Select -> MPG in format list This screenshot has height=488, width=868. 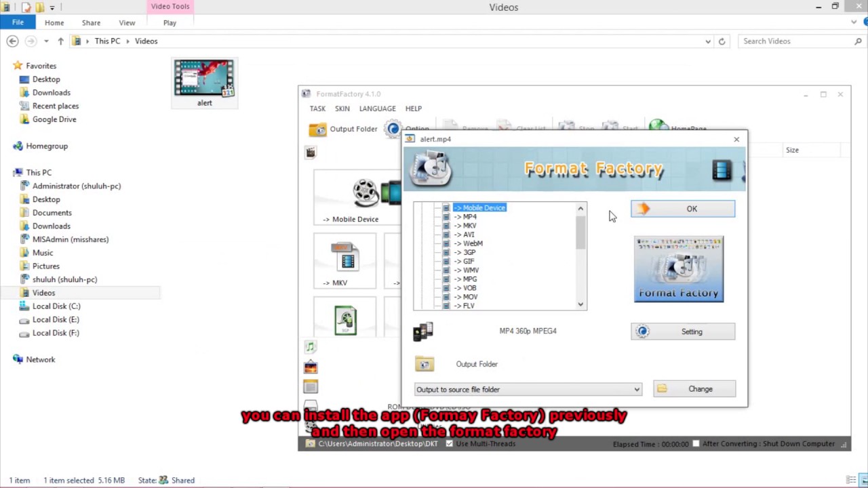point(466,279)
